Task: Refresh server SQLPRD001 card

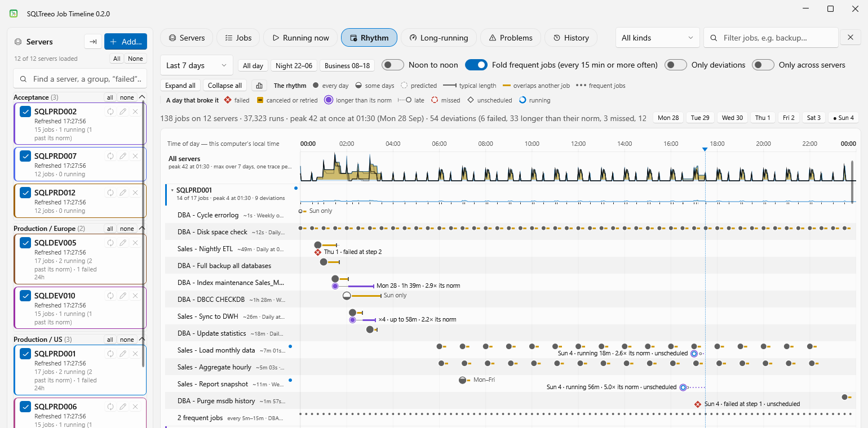Action: click(110, 354)
